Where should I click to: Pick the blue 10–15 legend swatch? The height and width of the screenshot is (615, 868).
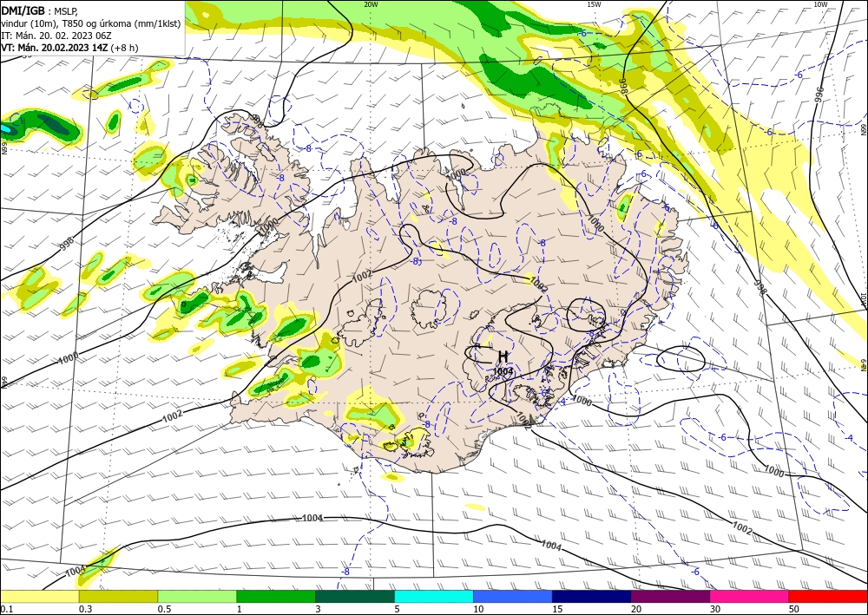point(513,596)
